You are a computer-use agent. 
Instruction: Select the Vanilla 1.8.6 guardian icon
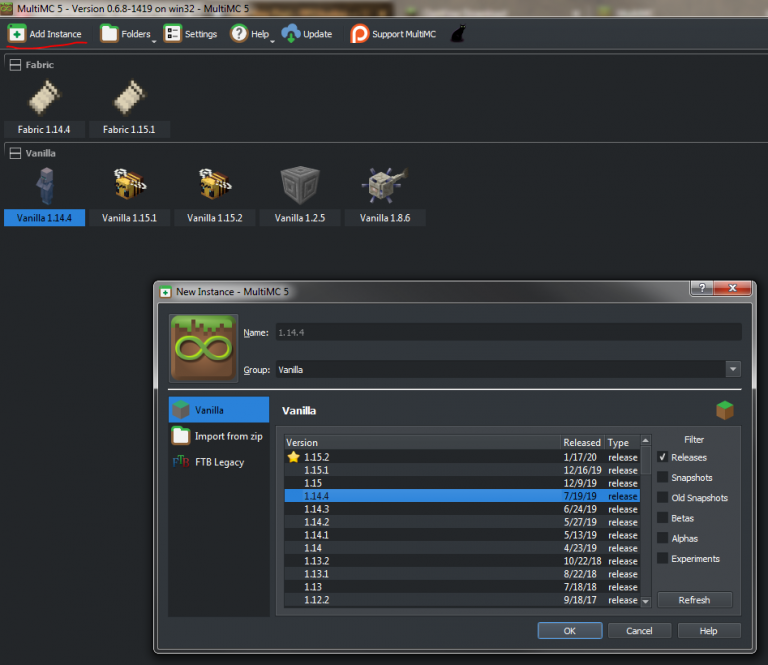tap(385, 185)
